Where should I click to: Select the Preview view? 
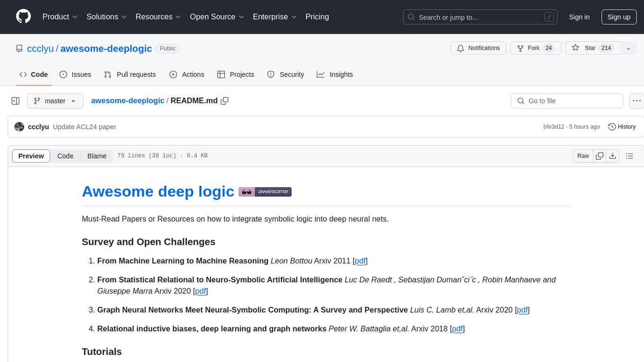[31, 156]
